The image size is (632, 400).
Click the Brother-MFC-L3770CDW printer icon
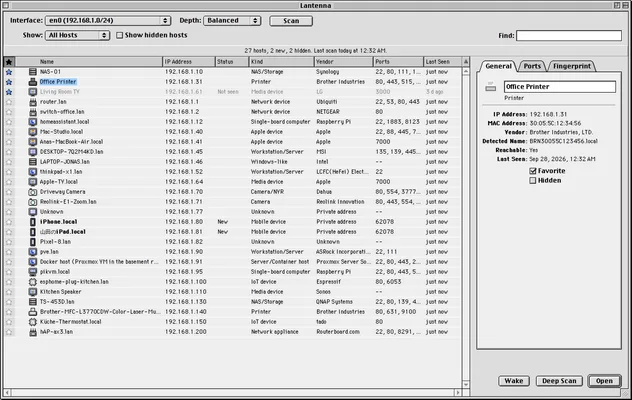click(33, 312)
